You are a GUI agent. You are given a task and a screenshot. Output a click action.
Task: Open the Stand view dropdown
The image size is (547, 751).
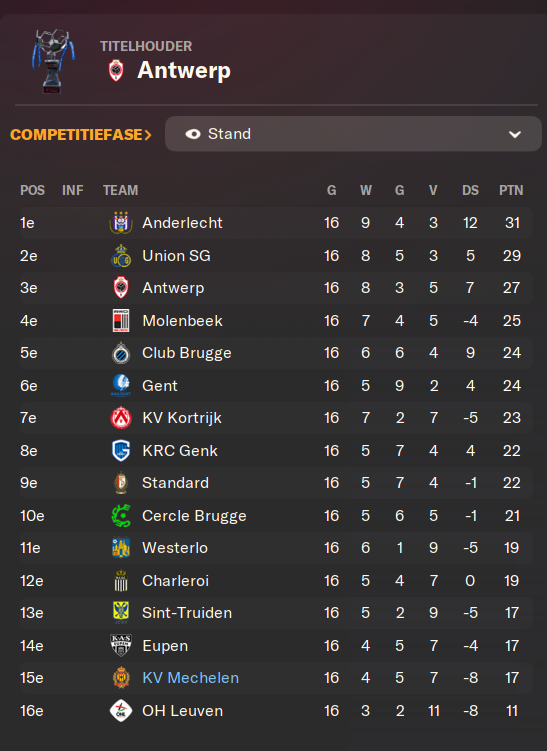click(353, 134)
